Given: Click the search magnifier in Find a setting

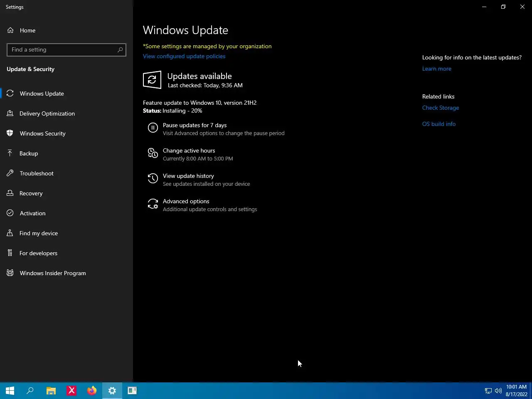Looking at the screenshot, I should coord(120,49).
